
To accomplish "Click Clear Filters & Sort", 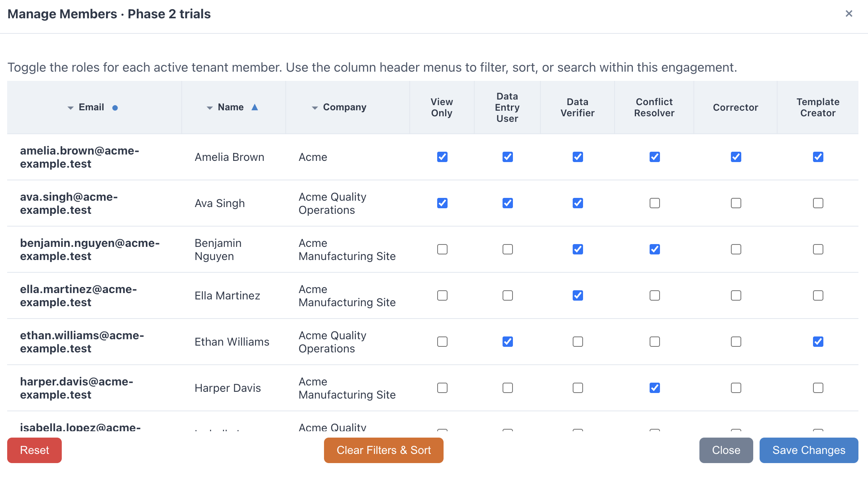I will click(383, 450).
